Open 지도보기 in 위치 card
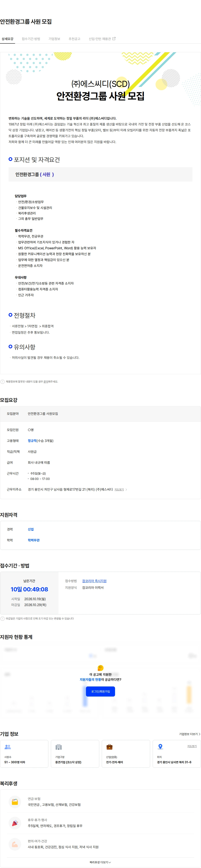201x868 pixels. point(192,746)
